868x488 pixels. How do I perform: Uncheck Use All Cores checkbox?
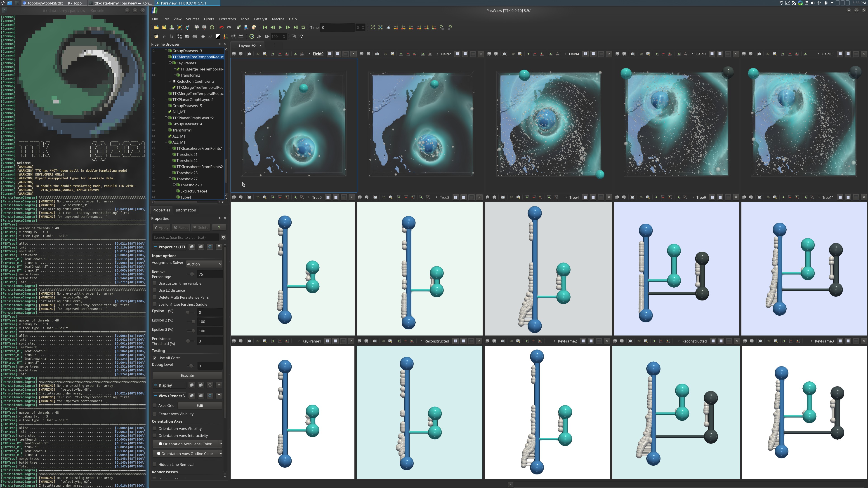click(155, 358)
